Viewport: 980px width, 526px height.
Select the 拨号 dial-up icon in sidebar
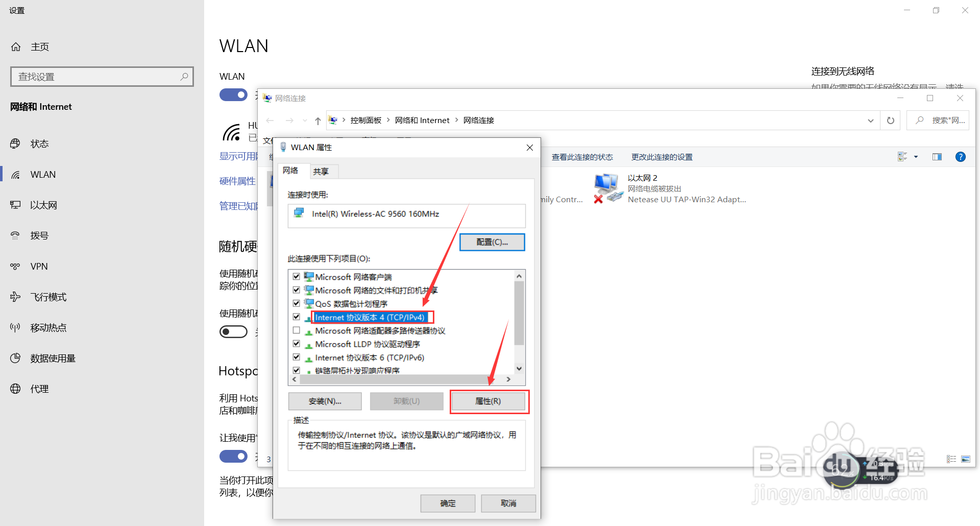pos(15,236)
